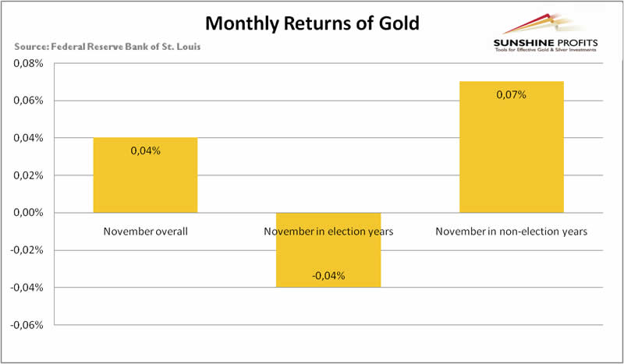Click the Tools for Effective Gold tagline
624x364 pixels.
pos(544,51)
